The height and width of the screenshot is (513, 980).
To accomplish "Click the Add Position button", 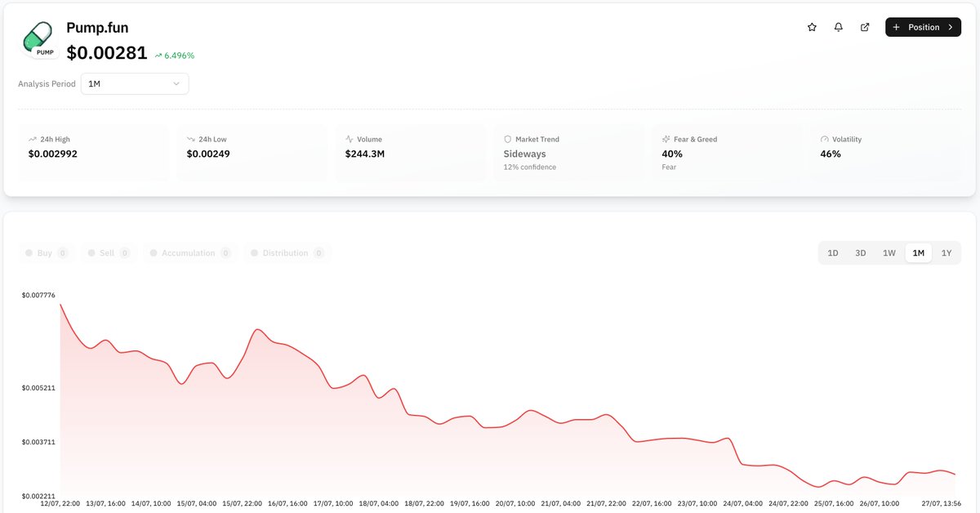I will click(x=923, y=27).
